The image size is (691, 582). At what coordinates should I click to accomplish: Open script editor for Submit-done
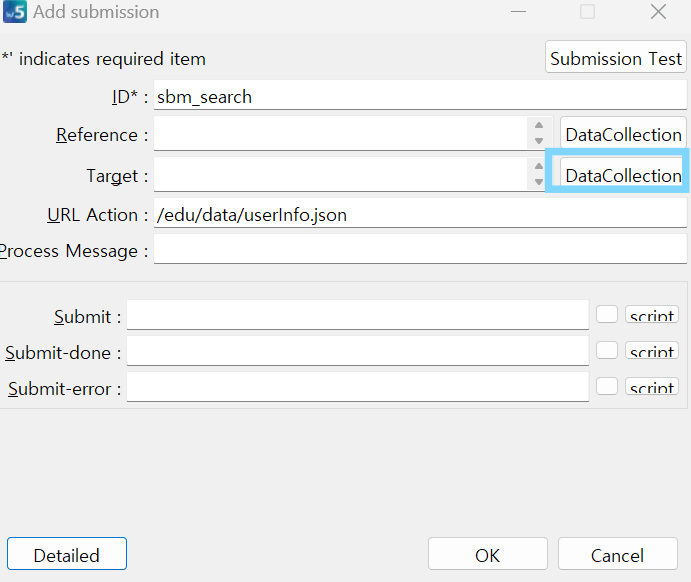[652, 351]
